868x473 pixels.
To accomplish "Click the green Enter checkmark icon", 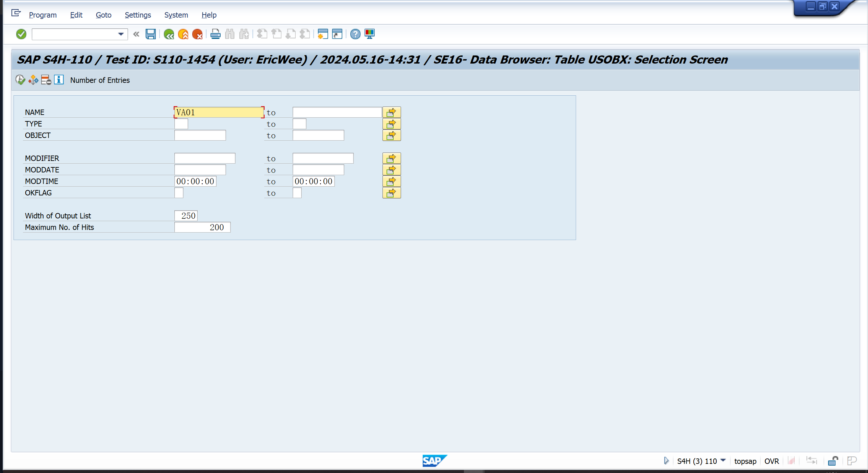I will point(21,34).
